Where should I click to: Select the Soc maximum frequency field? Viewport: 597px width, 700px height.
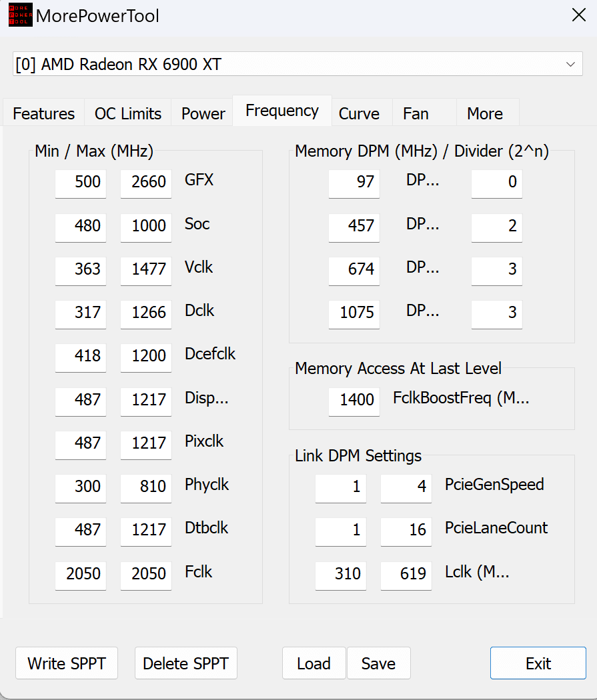tap(146, 227)
